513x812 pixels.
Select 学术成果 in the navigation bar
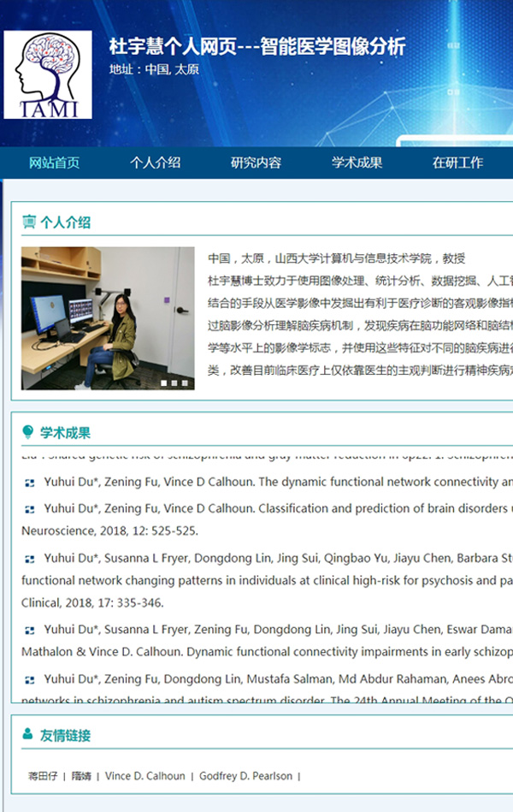[357, 163]
